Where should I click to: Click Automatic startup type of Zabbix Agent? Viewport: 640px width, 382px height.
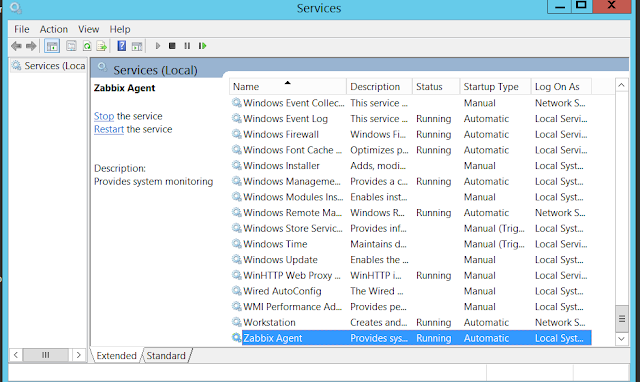coord(486,338)
